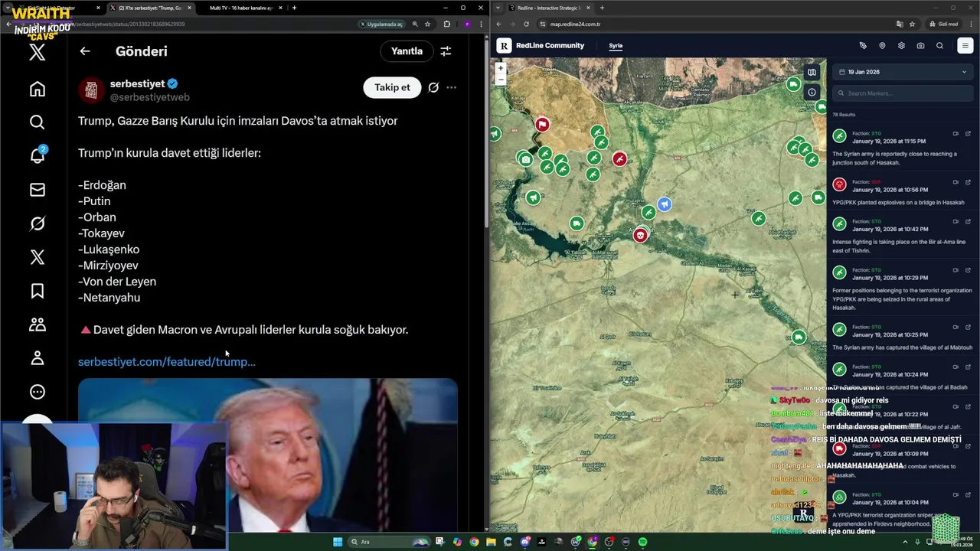The width and height of the screenshot is (980, 551).
Task: Zoom out on the RedLine map
Action: [x=500, y=79]
